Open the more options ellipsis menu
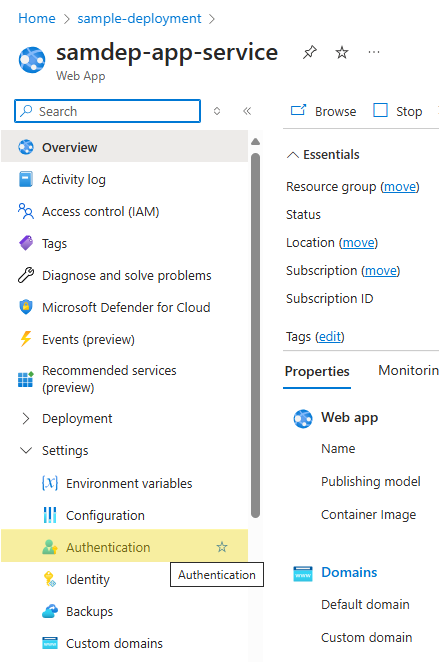Screen dimensions: 439x662 coord(374,52)
